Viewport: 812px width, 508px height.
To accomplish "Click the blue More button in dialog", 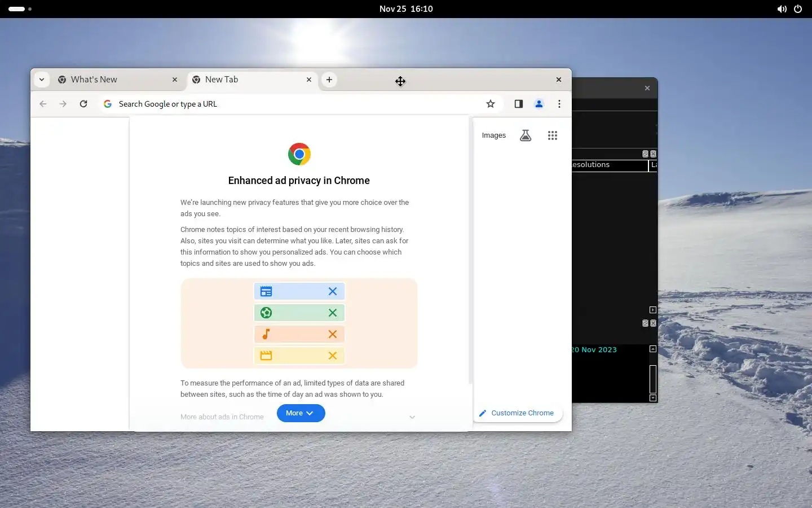I will pyautogui.click(x=301, y=413).
